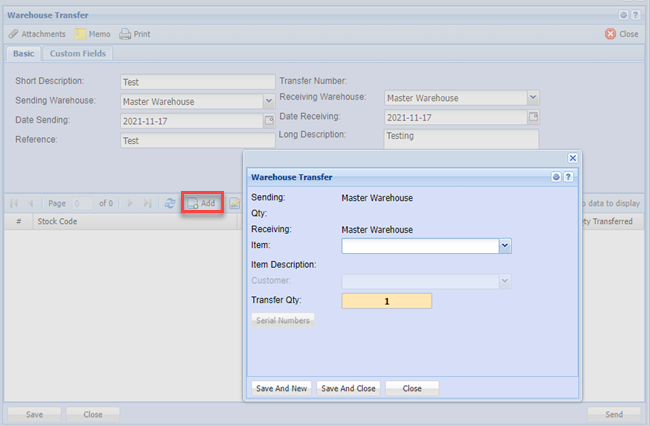Expand the Receiving Warehouse dropdown
The height and width of the screenshot is (426, 650).
[x=533, y=98]
